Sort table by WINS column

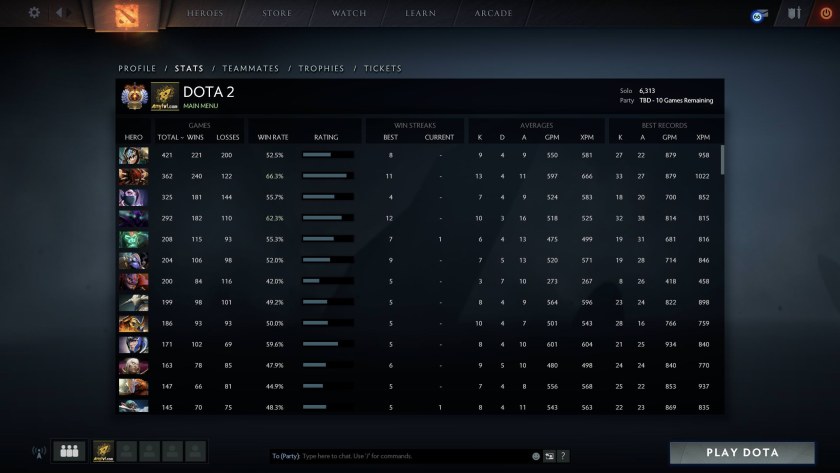[x=195, y=137]
